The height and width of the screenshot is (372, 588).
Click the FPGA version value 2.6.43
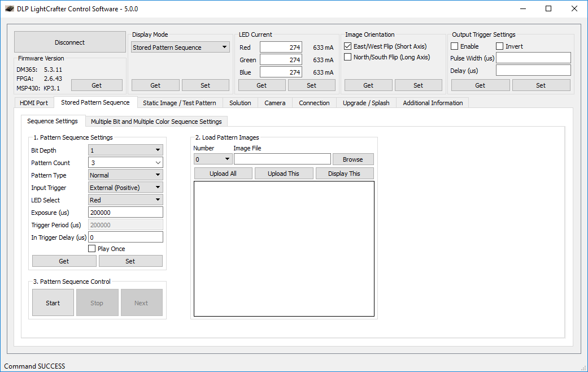pyautogui.click(x=53, y=79)
